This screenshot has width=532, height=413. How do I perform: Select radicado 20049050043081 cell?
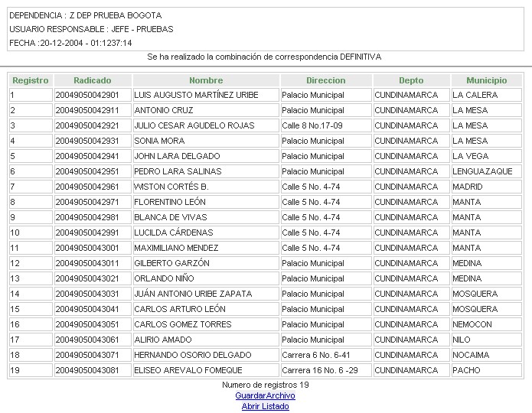pos(93,370)
